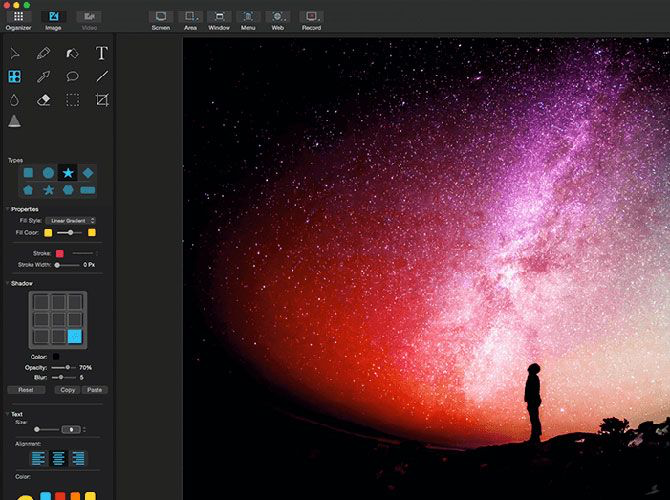
Task: Switch to the Organizer tab
Action: [x=18, y=21]
